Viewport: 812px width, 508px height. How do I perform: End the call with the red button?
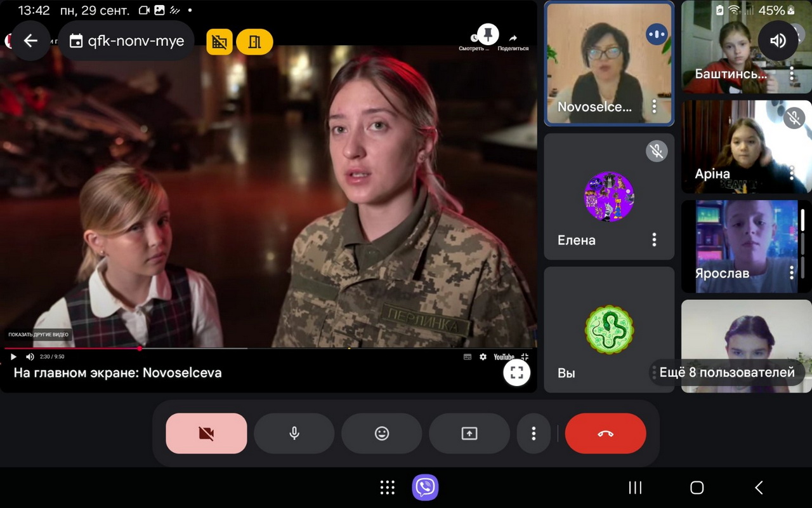tap(605, 434)
